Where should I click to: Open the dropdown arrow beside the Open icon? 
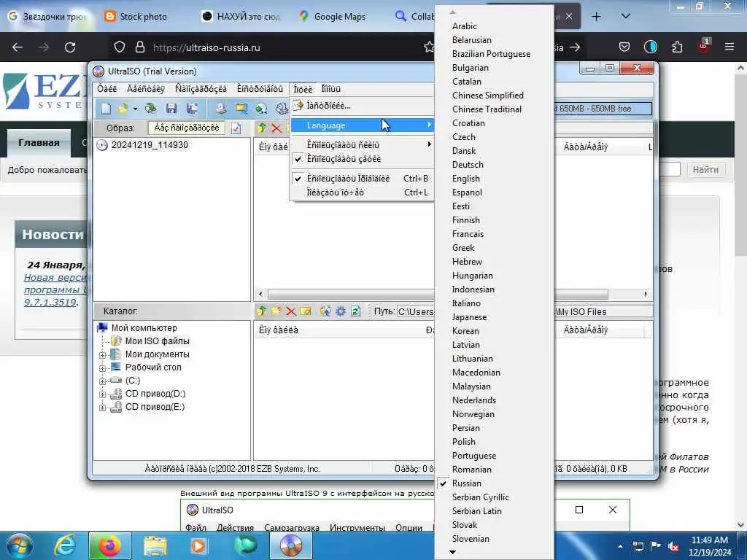[x=135, y=109]
